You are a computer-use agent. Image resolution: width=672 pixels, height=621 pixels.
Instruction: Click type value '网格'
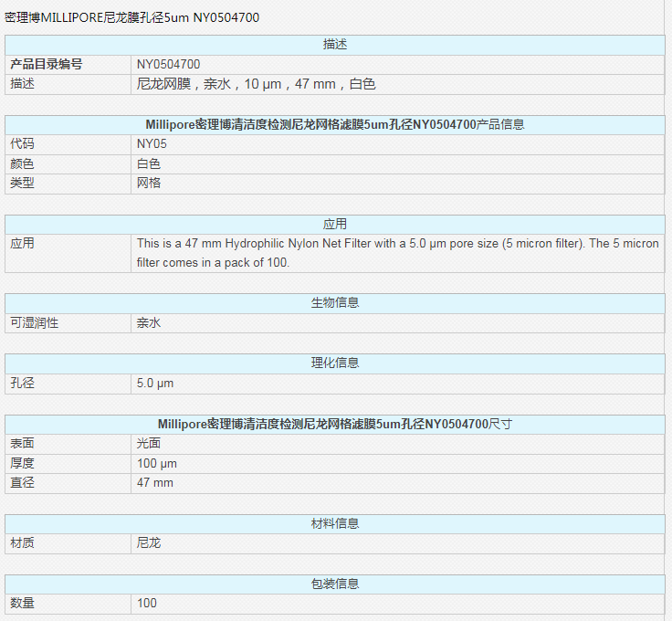149,183
